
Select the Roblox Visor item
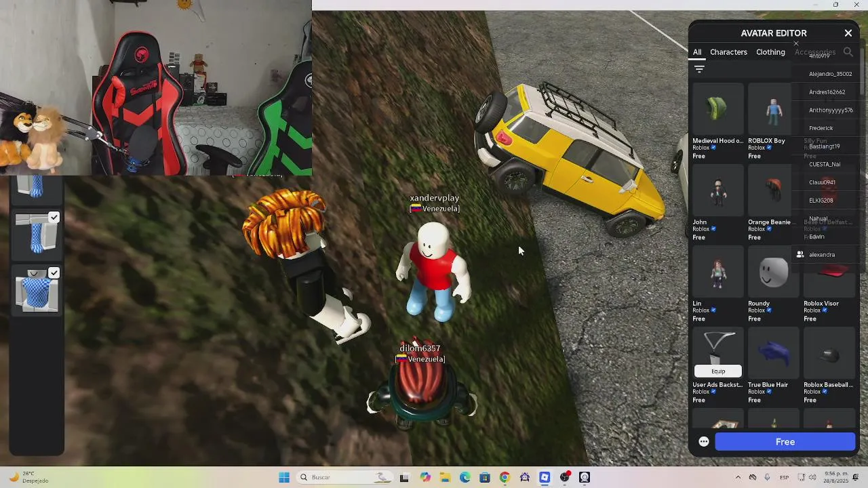(x=829, y=272)
